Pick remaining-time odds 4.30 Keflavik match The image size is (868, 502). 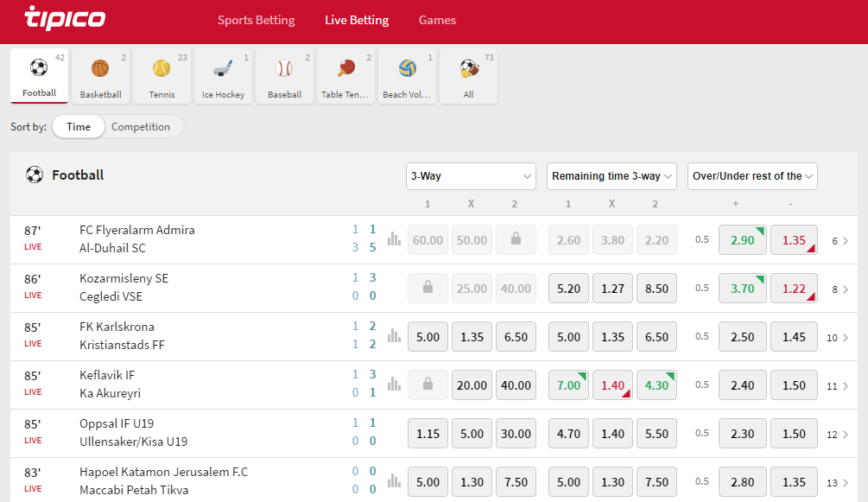(656, 385)
